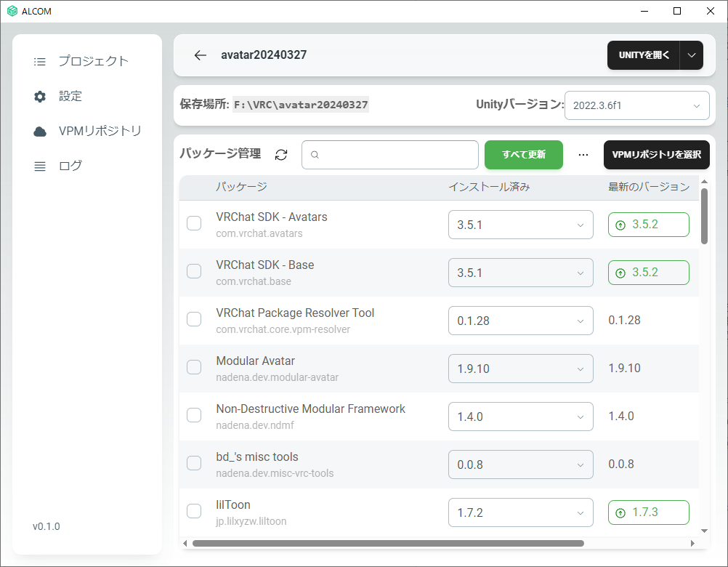Select Non-Destructive Modular Framework checkbox
The height and width of the screenshot is (567, 728).
tap(194, 415)
